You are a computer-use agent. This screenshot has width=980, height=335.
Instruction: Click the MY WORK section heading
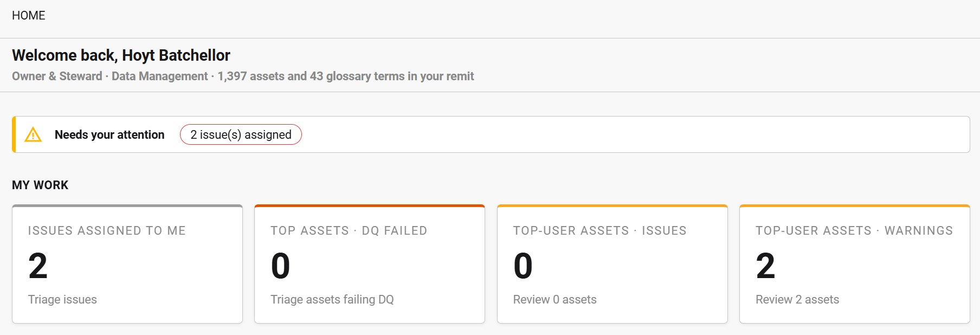[40, 185]
